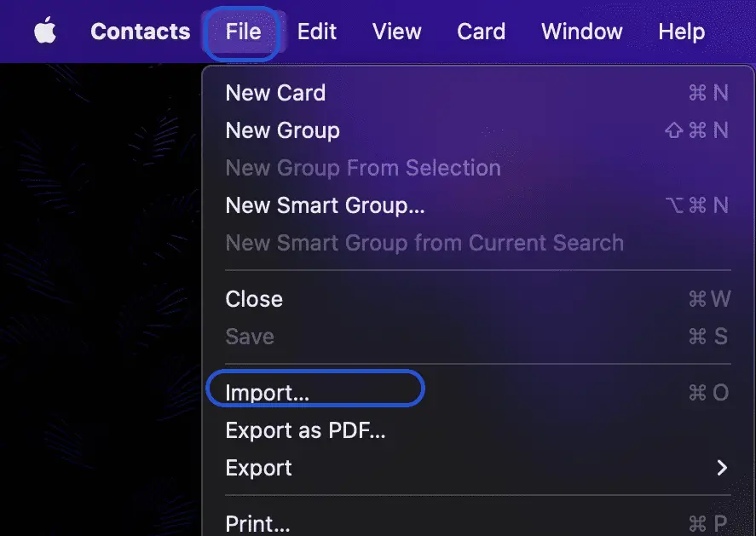Open the Export submenu item
Viewport: 756px width, 536px height.
pyautogui.click(x=478, y=468)
